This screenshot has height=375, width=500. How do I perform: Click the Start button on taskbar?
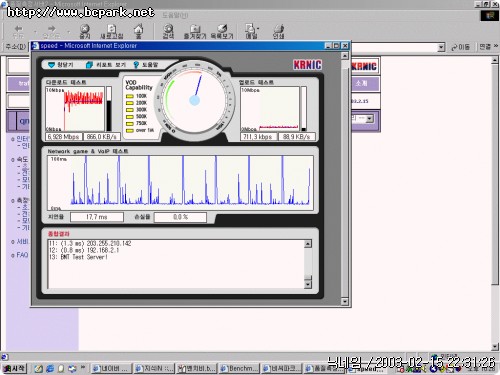click(x=14, y=368)
